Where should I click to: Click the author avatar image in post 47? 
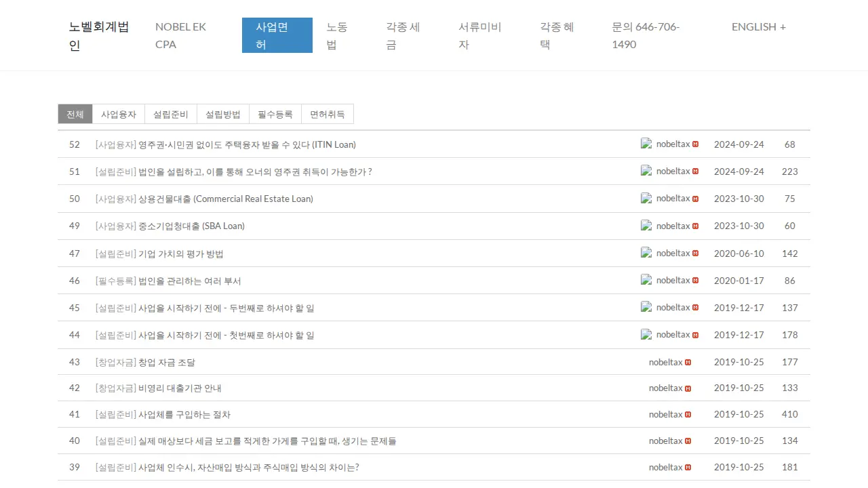click(646, 253)
